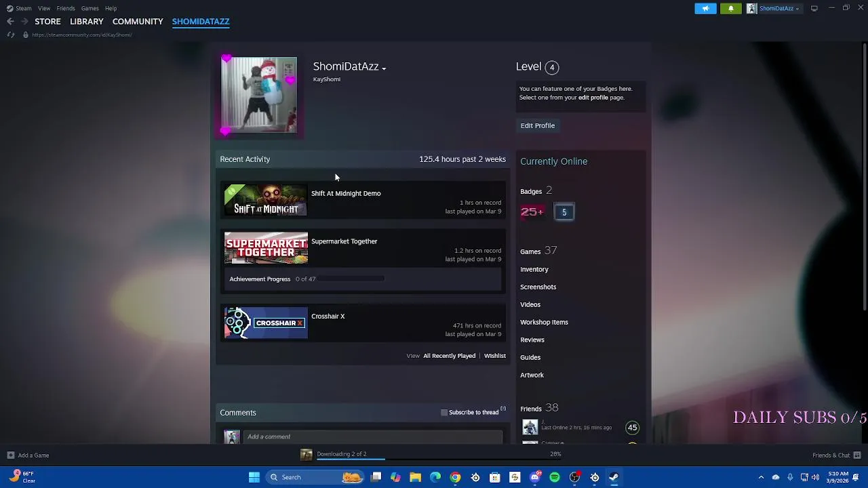This screenshot has width=868, height=488.
Task: Open the Steam menu
Action: coord(24,8)
